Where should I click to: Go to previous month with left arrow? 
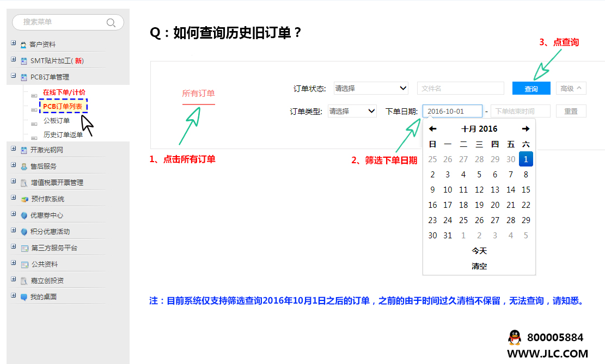coord(432,129)
